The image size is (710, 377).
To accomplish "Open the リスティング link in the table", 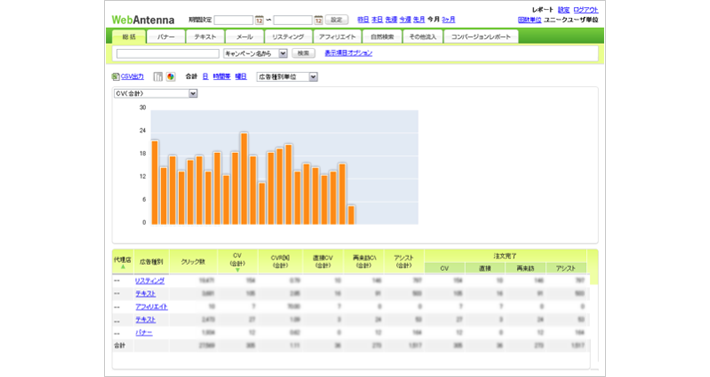I will pos(150,281).
